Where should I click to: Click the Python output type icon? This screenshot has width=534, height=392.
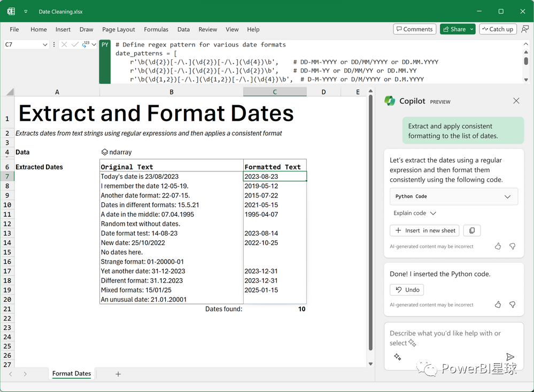point(86,44)
